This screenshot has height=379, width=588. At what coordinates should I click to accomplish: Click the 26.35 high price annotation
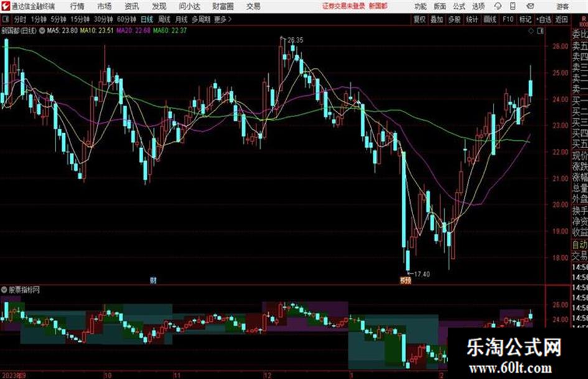(x=296, y=40)
